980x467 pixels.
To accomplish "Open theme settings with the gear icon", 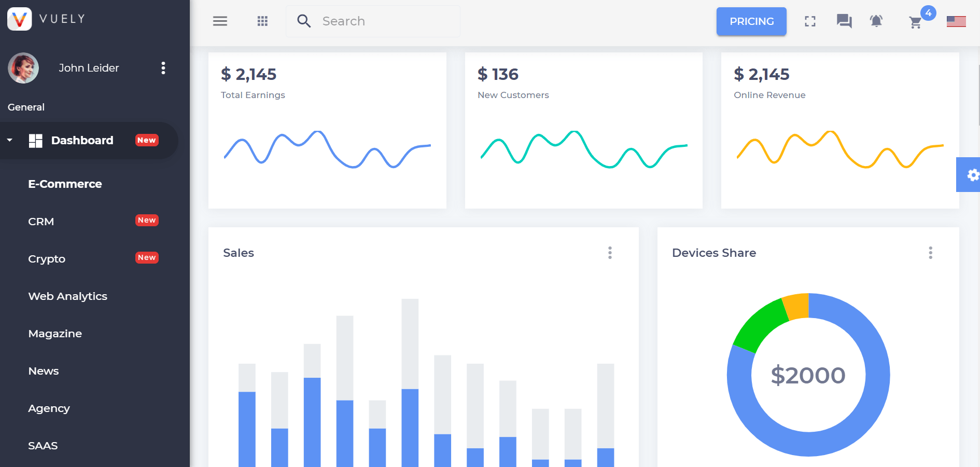I will 973,175.
